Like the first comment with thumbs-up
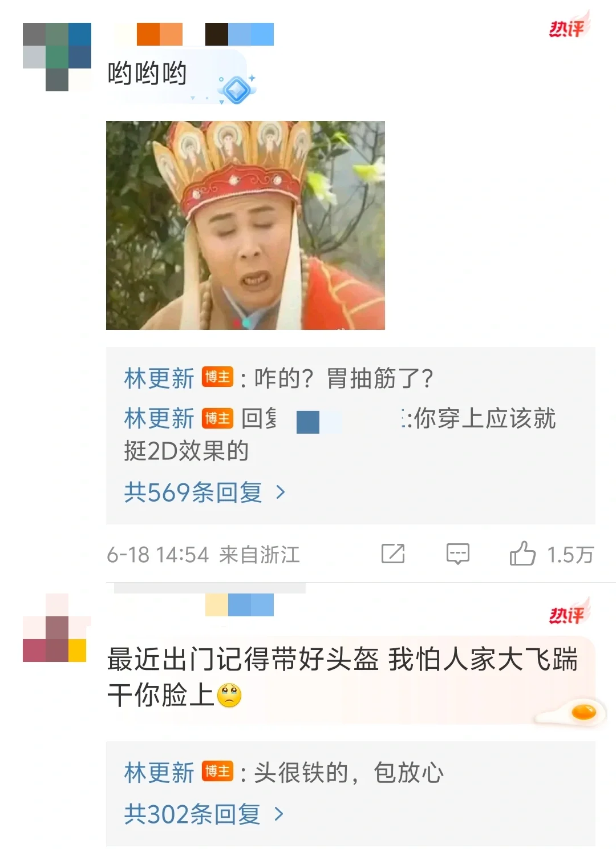 click(x=522, y=553)
